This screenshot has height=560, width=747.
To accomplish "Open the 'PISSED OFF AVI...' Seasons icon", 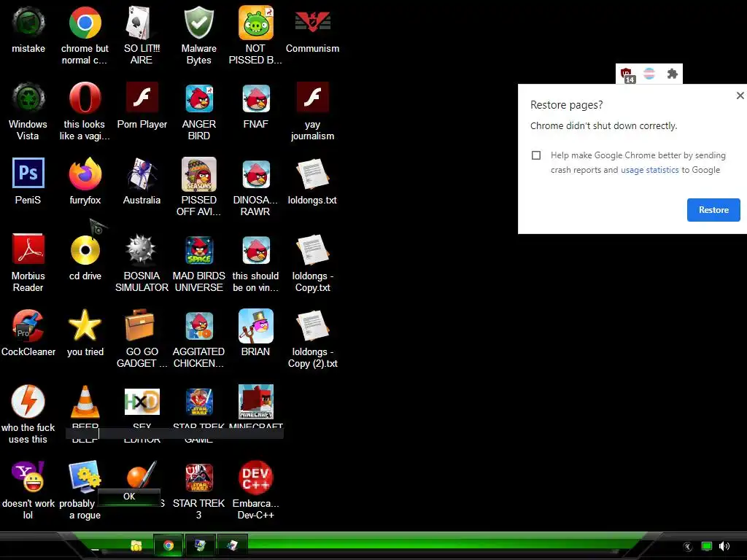I will (x=198, y=174).
